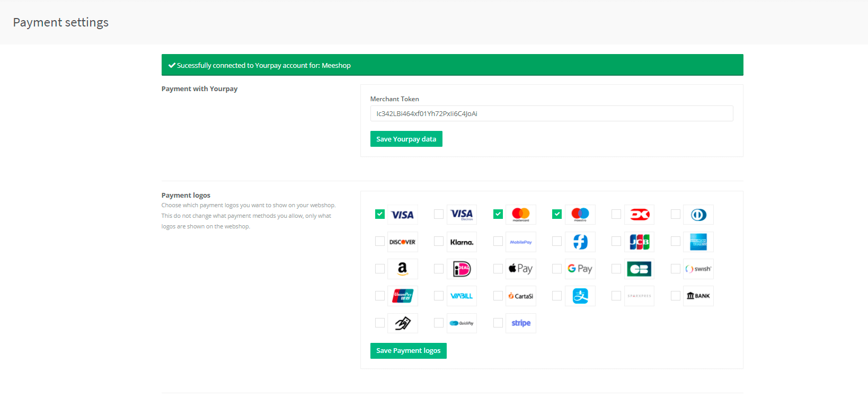Click the Diners Club logo image
Image resolution: width=868 pixels, height=407 pixels.
click(698, 215)
